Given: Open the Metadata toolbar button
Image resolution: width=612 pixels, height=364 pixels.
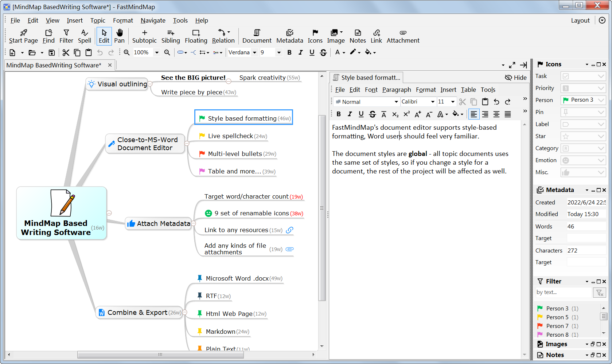Looking at the screenshot, I should click(x=290, y=36).
